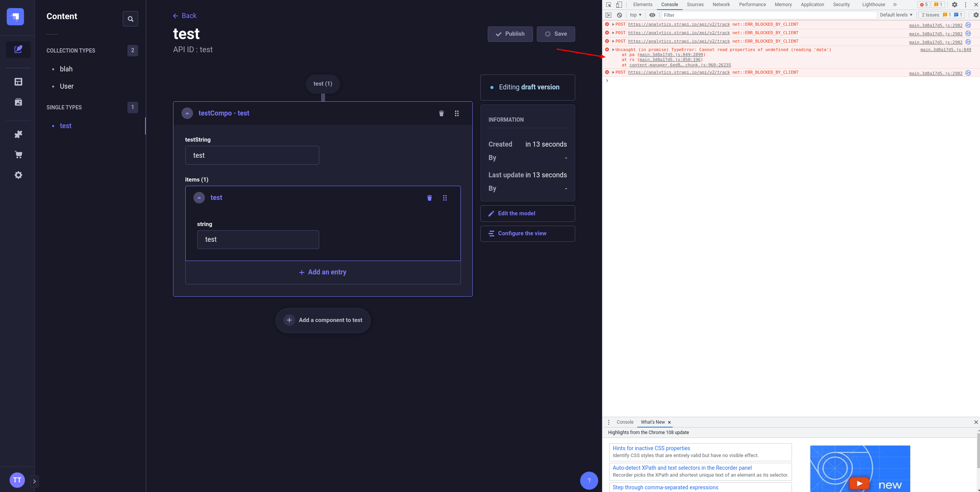Open the Content-Type Builder panel
The image size is (980, 492).
point(18,81)
